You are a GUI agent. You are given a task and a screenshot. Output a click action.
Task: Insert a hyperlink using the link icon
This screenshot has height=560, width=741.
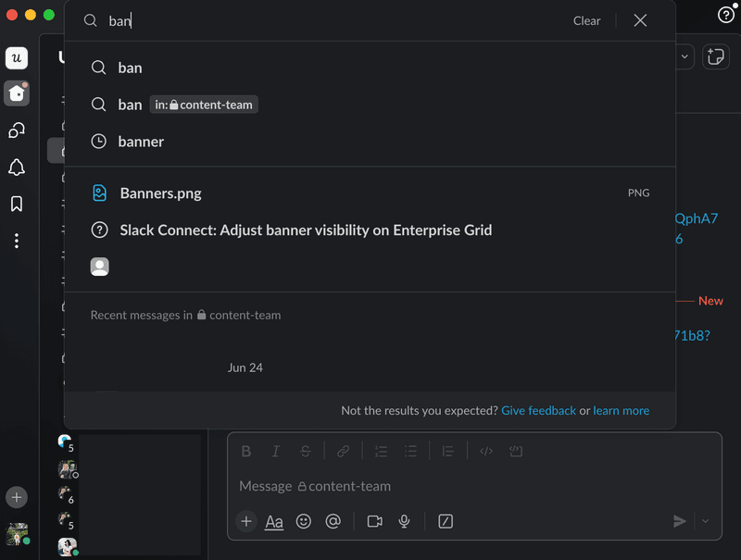(343, 451)
